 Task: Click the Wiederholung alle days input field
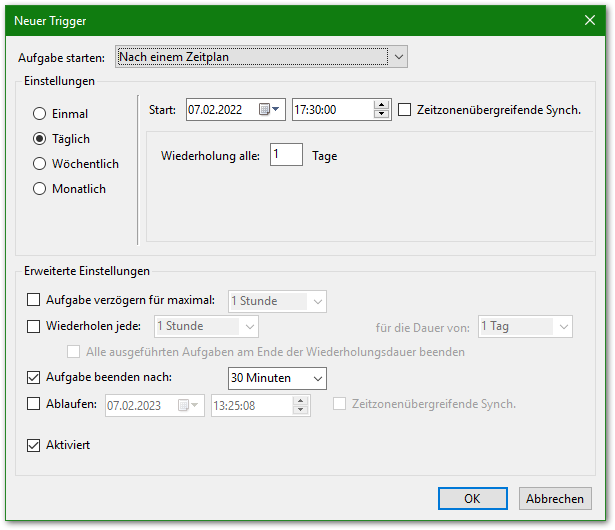[286, 156]
